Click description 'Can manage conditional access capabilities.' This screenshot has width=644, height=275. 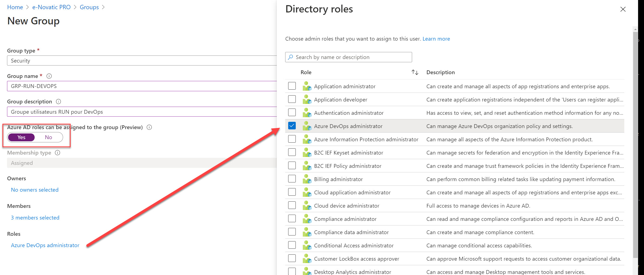(x=479, y=245)
